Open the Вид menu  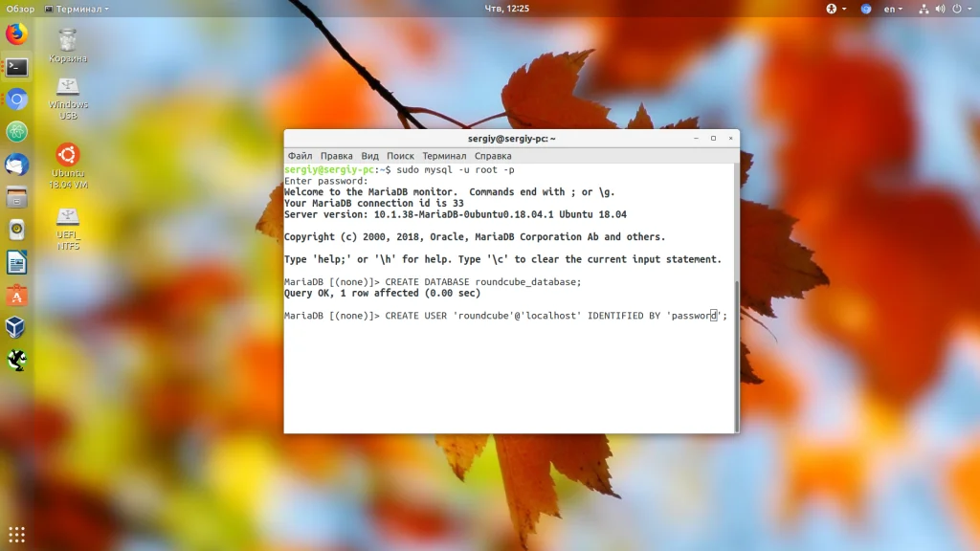coord(369,156)
